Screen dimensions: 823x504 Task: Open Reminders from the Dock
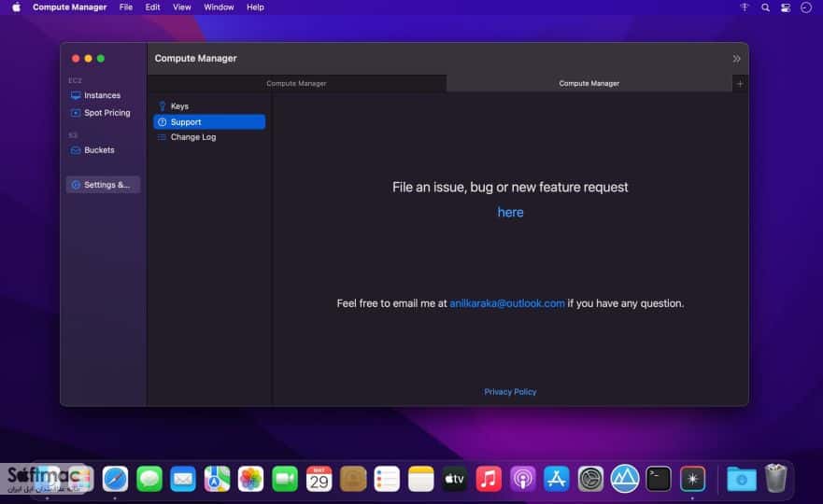coord(387,479)
